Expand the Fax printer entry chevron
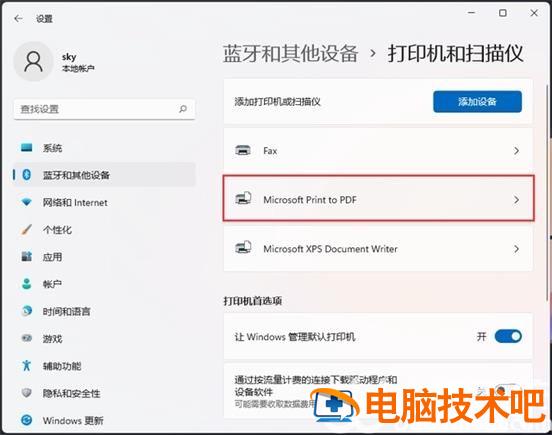 click(x=516, y=151)
